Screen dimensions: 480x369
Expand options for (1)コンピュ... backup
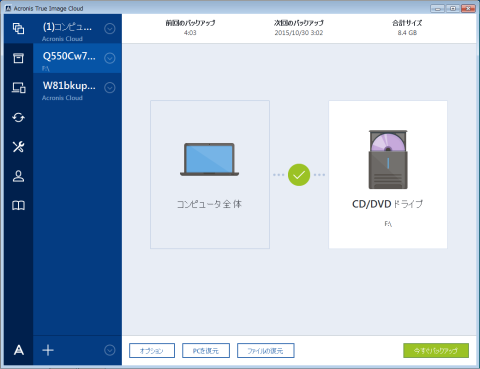(x=110, y=29)
